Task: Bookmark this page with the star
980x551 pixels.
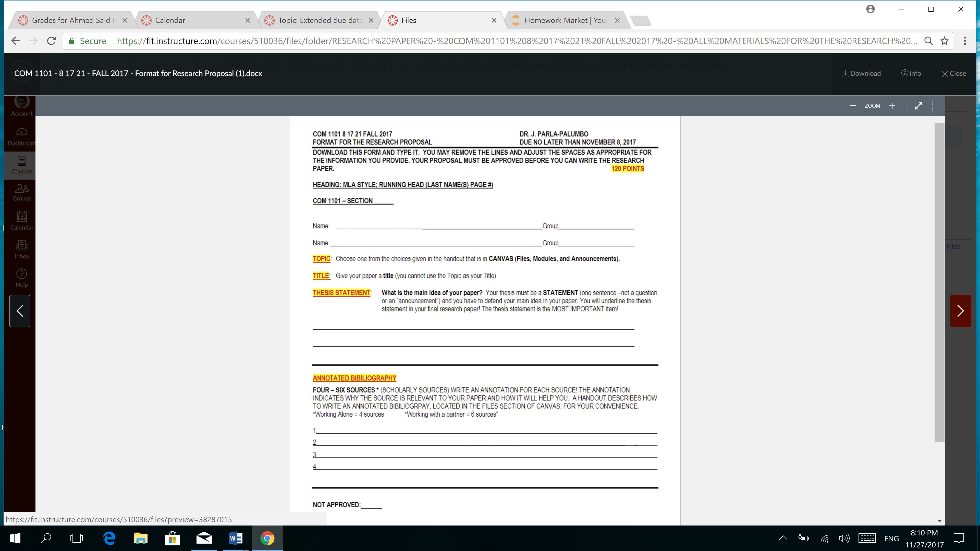Action: point(944,41)
